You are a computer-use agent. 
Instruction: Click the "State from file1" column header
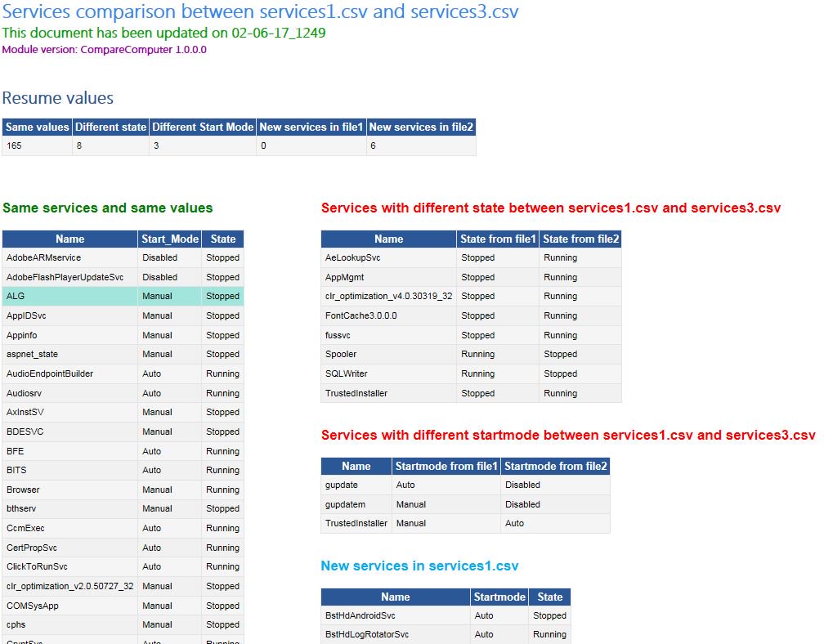498,239
